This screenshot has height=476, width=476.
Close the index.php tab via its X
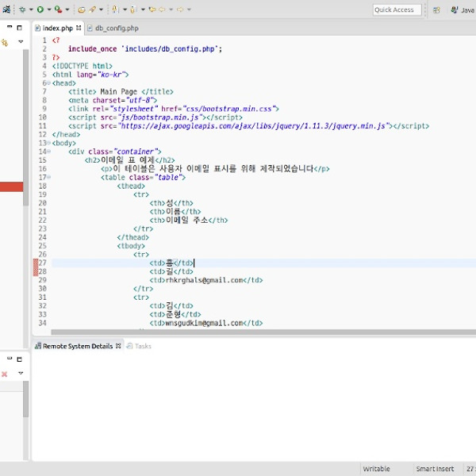tap(79, 28)
